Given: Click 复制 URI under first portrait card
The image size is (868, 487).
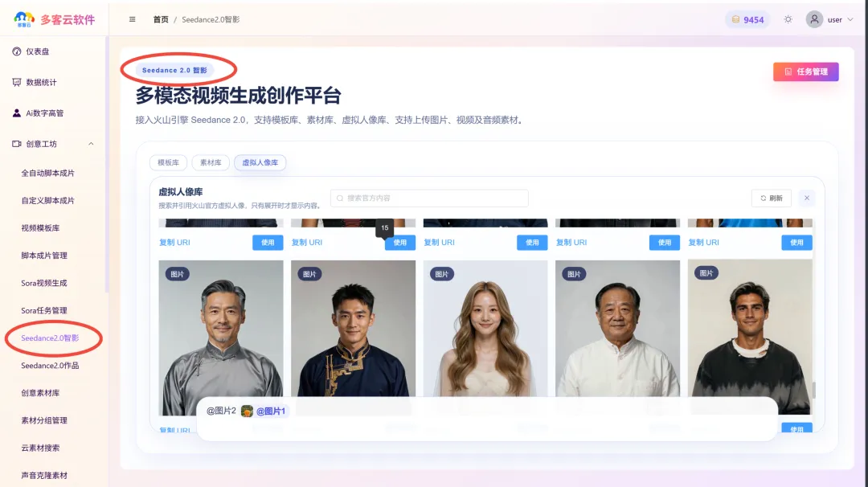Looking at the screenshot, I should point(174,243).
